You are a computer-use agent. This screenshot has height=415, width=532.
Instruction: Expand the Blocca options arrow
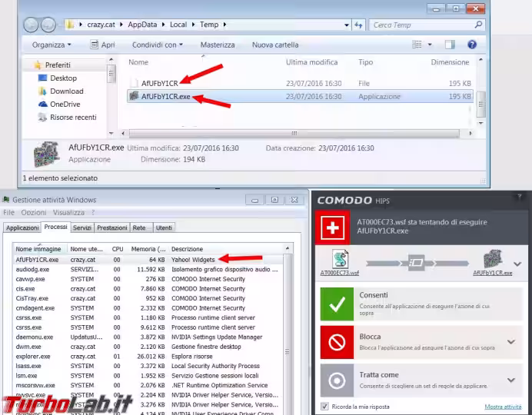510,342
